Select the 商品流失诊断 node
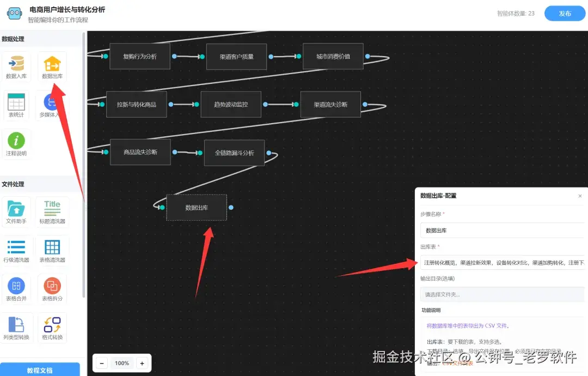 coord(140,152)
